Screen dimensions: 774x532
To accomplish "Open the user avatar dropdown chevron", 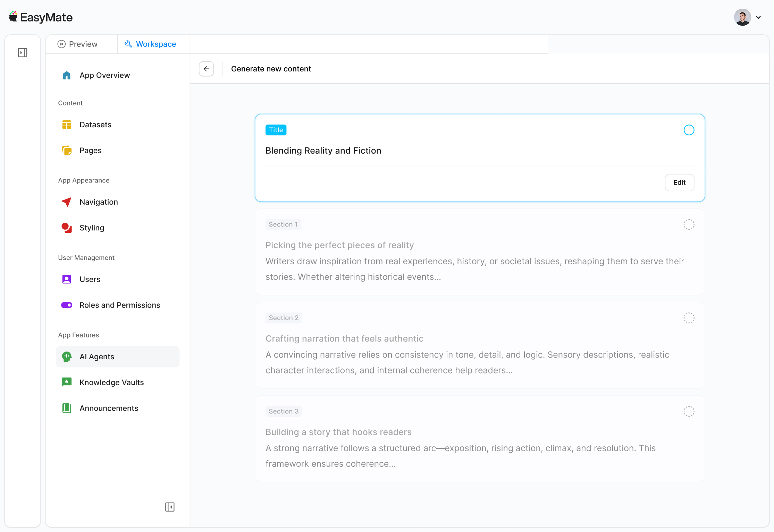I will click(758, 17).
